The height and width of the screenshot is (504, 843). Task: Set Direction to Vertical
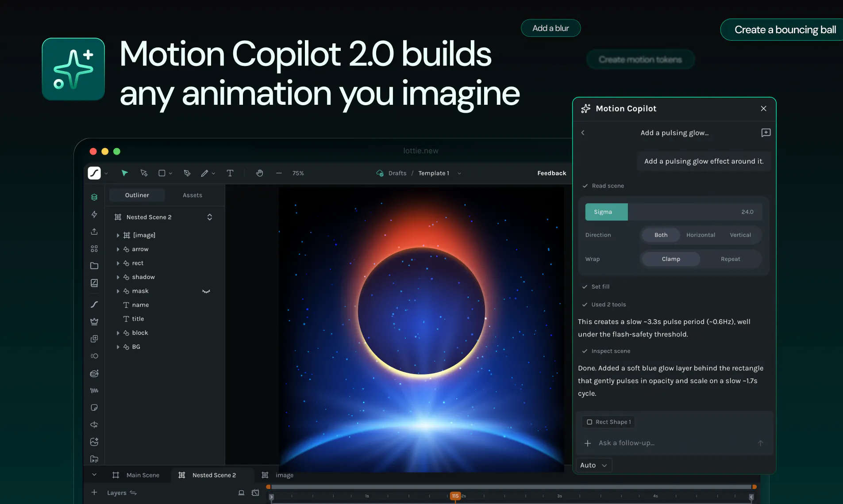(x=740, y=235)
